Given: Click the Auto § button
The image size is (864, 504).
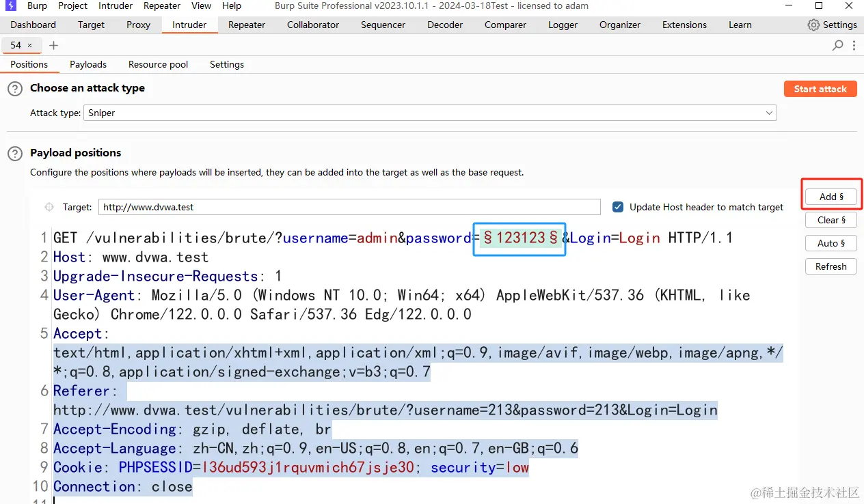Looking at the screenshot, I should click(831, 243).
